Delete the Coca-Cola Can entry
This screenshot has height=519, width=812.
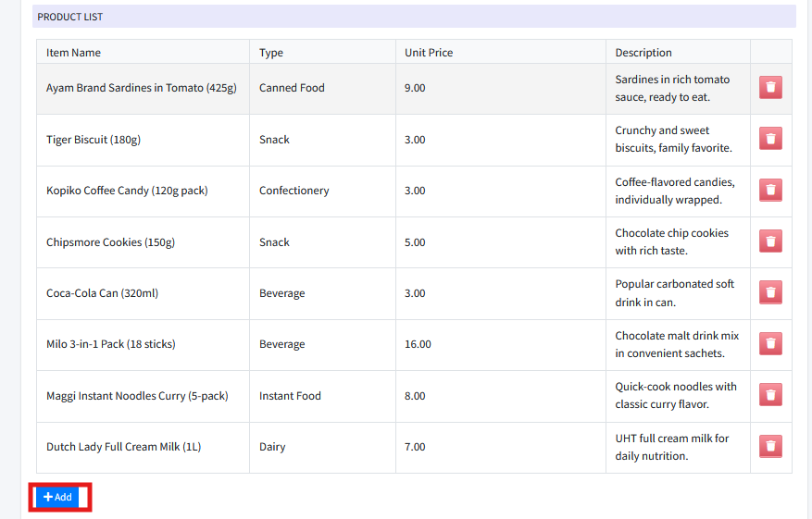(770, 293)
